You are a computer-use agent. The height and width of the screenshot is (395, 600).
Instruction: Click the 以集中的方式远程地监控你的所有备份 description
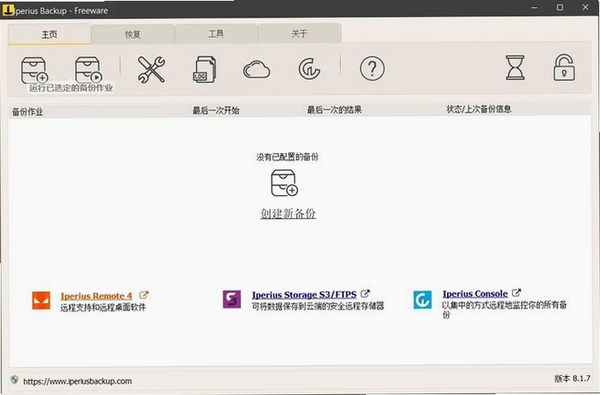(x=504, y=310)
